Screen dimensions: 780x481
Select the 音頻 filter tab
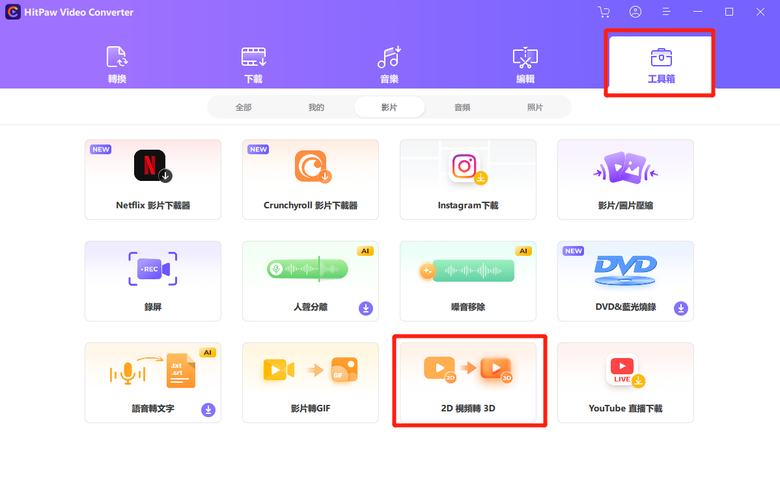462,107
